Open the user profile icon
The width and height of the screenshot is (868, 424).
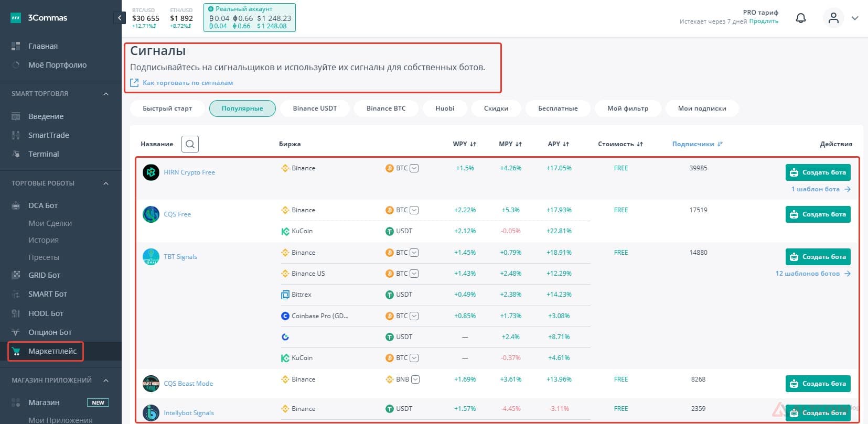(x=833, y=18)
